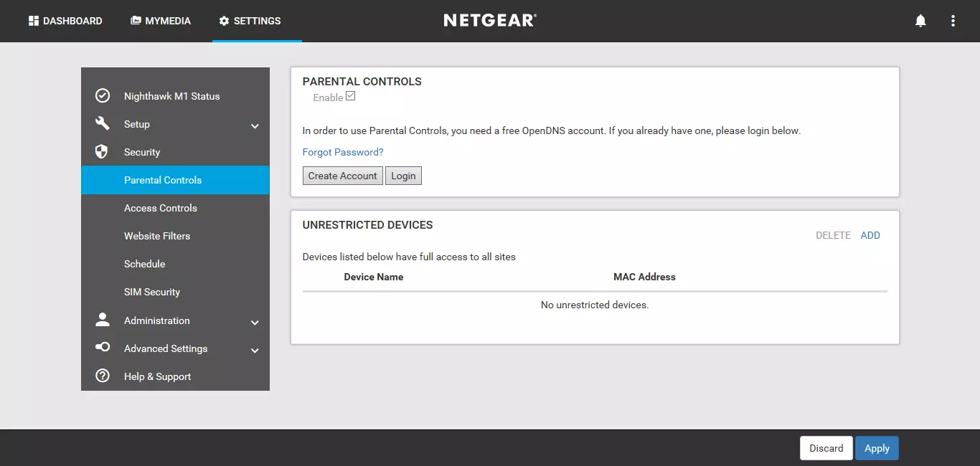This screenshot has width=980, height=466.
Task: Toggle the Parental Controls Enable checkbox
Action: click(x=351, y=96)
